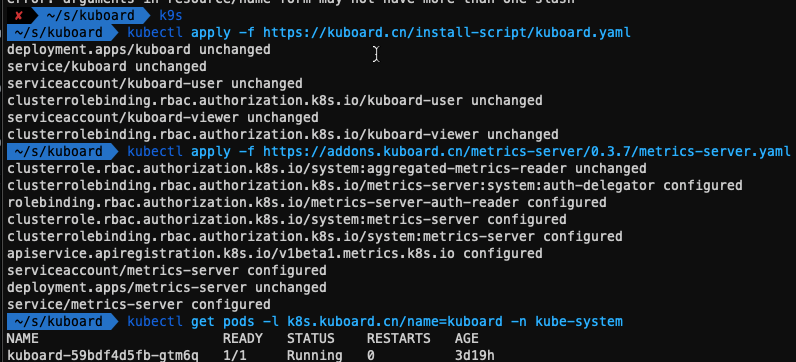
Task: Click the kuboard-59bdf4d5fb-gtm6q pod name
Action: point(103,355)
